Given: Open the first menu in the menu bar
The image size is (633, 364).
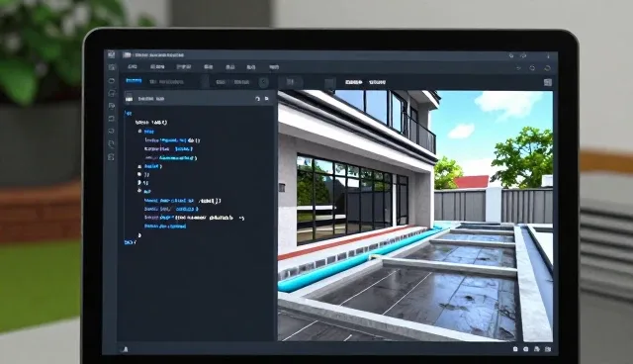Looking at the screenshot, I should [133, 67].
